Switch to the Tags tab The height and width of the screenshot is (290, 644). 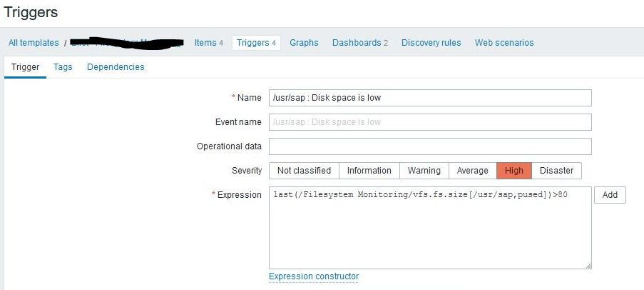(x=63, y=67)
